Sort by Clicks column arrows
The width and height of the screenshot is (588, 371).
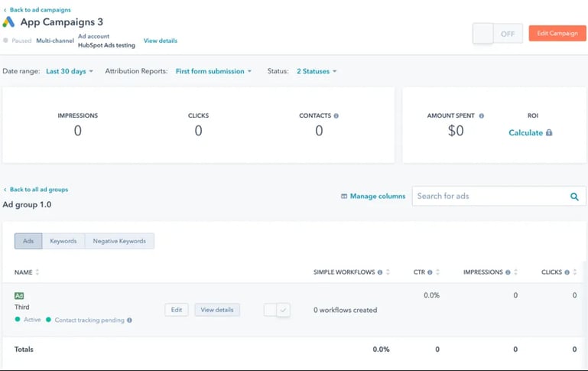tap(575, 272)
